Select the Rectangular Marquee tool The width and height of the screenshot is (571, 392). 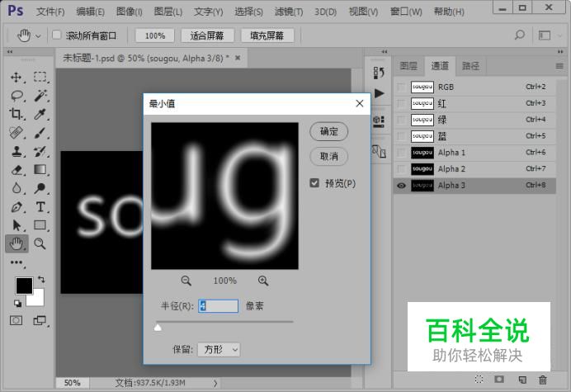click(x=40, y=77)
